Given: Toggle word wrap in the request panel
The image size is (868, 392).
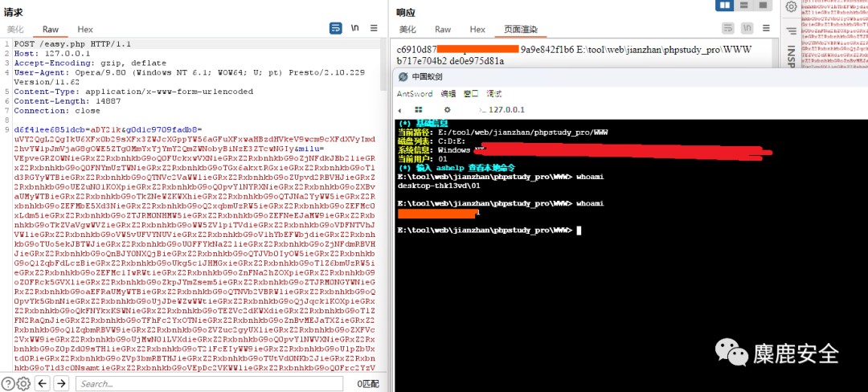Looking at the screenshot, I should (335, 28).
